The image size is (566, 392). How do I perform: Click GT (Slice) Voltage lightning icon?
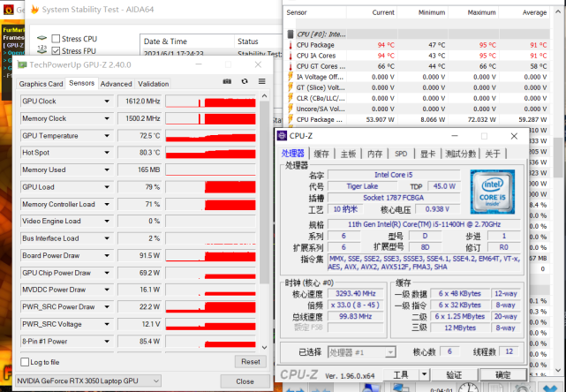pyautogui.click(x=291, y=87)
